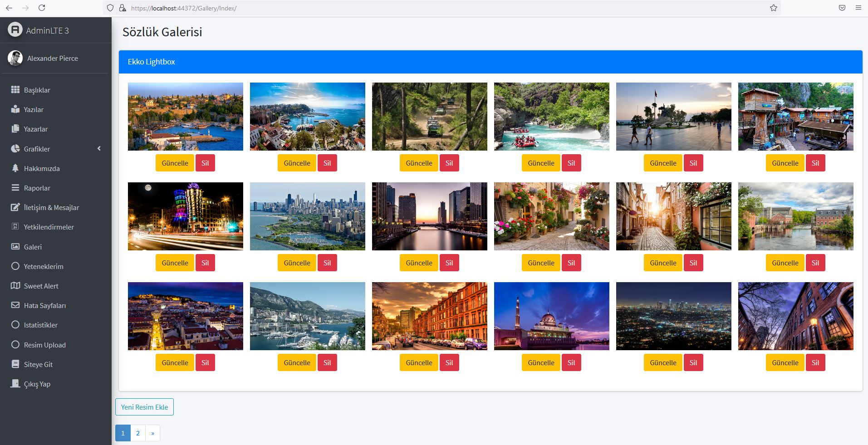Click Alexander Pierce's avatar picture

click(15, 58)
